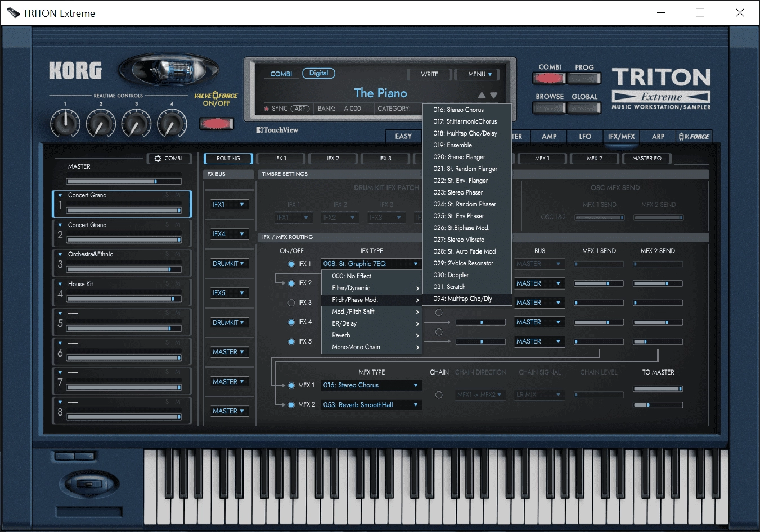The height and width of the screenshot is (532, 760).
Task: Select 023: Stereo Phaser
Action: pyautogui.click(x=467, y=192)
